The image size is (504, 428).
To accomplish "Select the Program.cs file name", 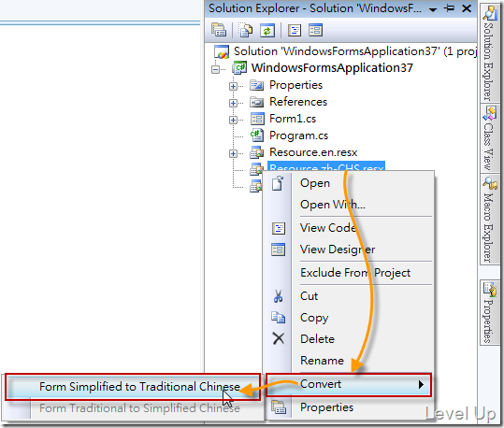I will (x=298, y=136).
